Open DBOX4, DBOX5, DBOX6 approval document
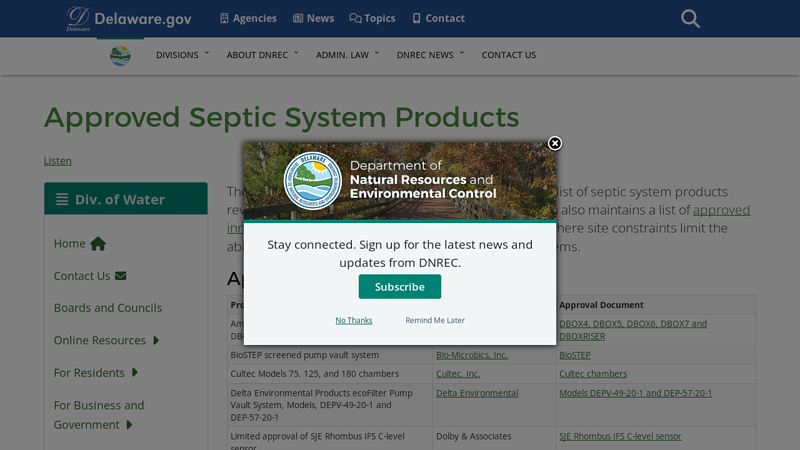 click(x=633, y=330)
